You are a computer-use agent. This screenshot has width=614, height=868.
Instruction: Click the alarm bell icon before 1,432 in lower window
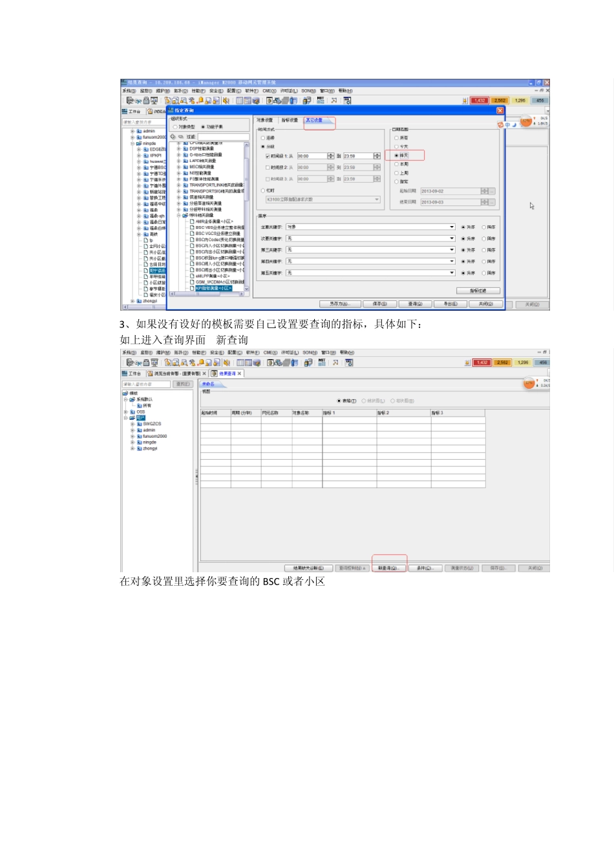coord(467,363)
